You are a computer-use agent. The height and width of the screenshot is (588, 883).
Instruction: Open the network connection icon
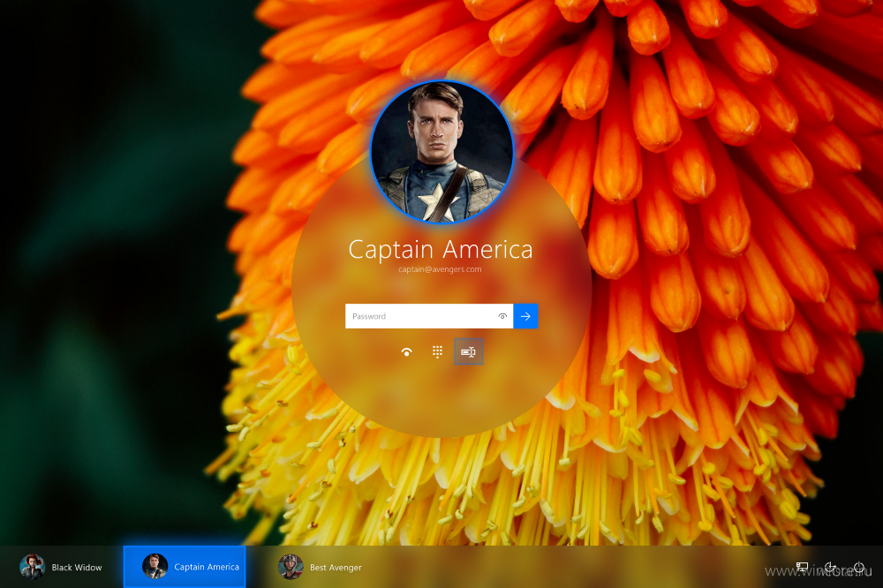coord(803,568)
